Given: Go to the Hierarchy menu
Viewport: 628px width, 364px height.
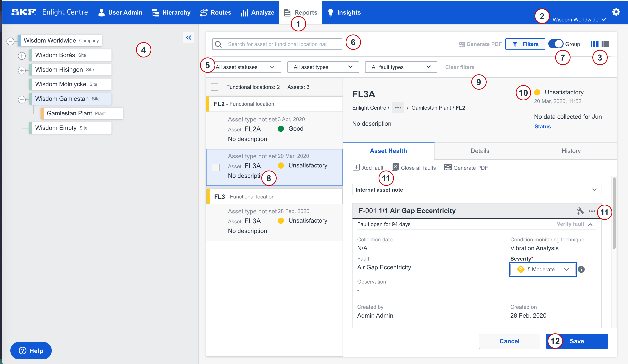Looking at the screenshot, I should pos(171,12).
